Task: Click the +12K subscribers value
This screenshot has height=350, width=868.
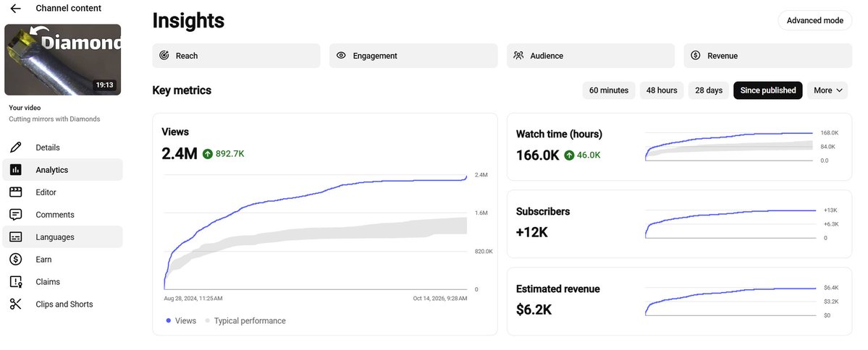Action: (532, 233)
